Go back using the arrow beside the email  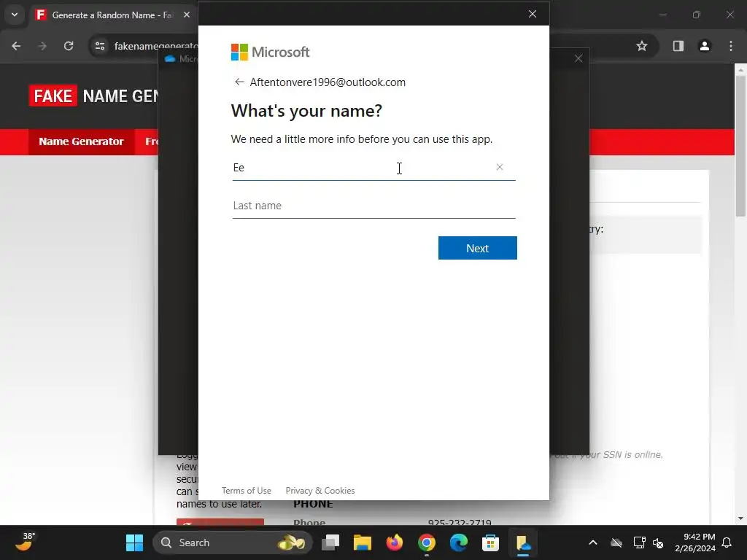click(x=239, y=82)
